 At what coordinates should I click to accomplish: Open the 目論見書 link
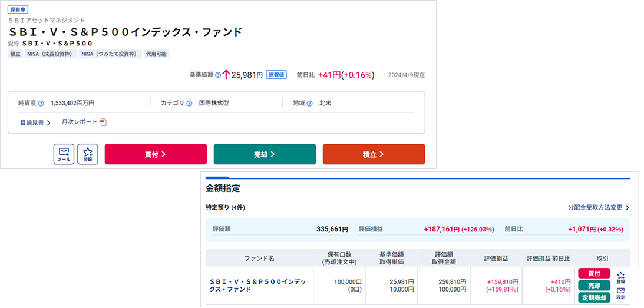(x=35, y=123)
